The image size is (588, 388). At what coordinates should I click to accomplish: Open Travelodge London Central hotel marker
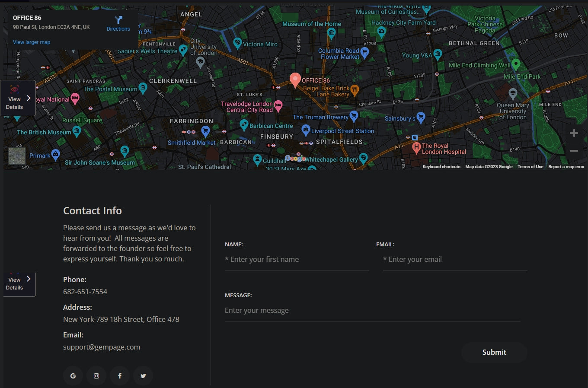(278, 105)
